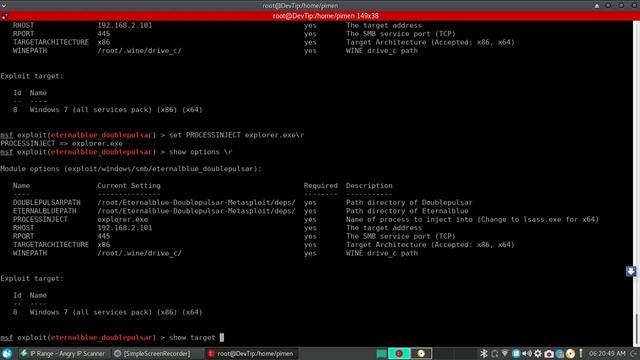The width and height of the screenshot is (640, 360).
Task: Click the light blue square tray icon
Action: click(x=516, y=353)
